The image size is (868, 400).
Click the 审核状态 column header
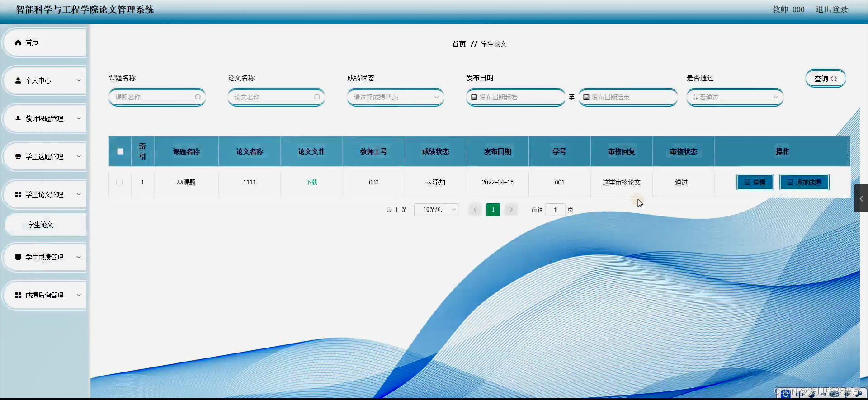[684, 151]
